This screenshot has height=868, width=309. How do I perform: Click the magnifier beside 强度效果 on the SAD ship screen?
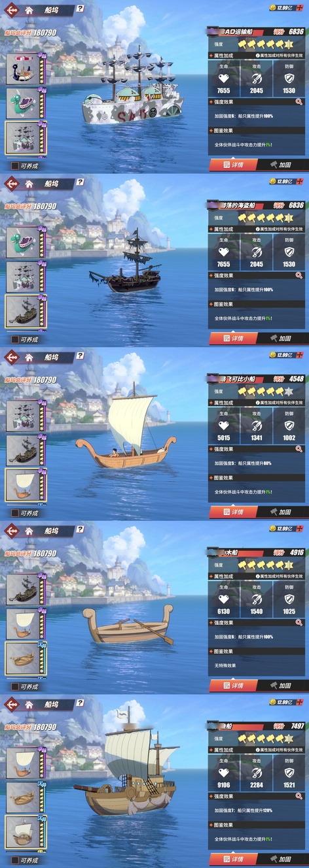(299, 102)
